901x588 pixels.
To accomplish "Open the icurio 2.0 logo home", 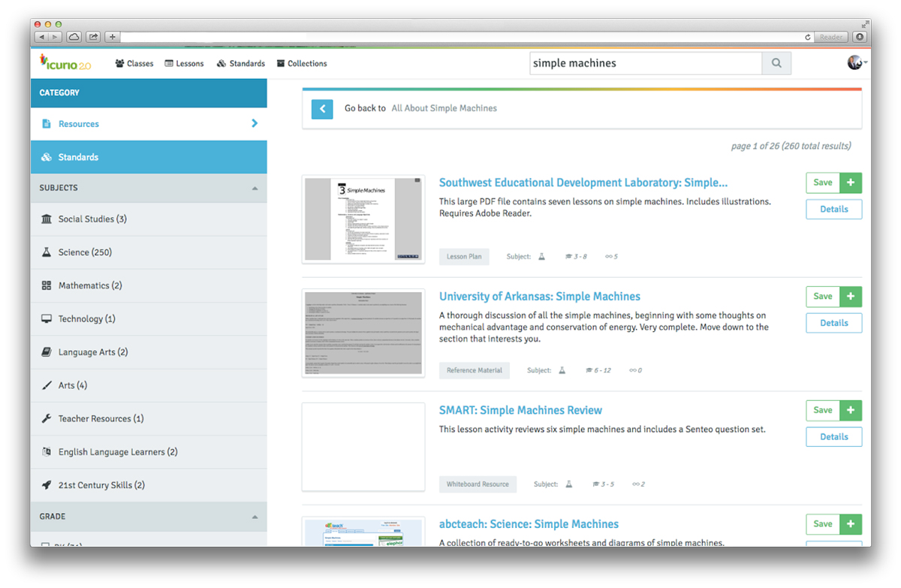I will (65, 63).
